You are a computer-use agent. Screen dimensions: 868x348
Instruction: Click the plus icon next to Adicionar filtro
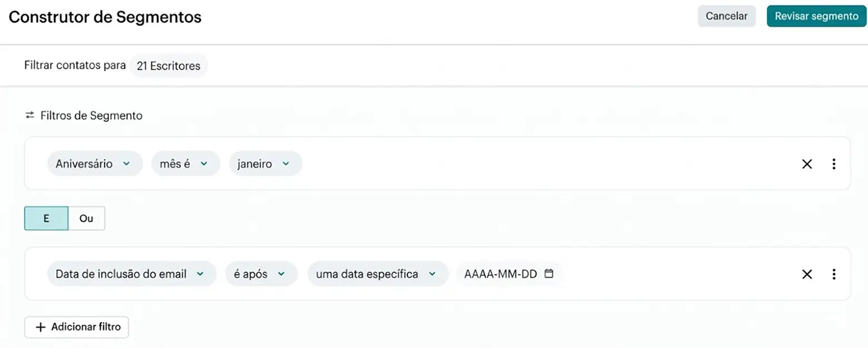click(x=39, y=327)
